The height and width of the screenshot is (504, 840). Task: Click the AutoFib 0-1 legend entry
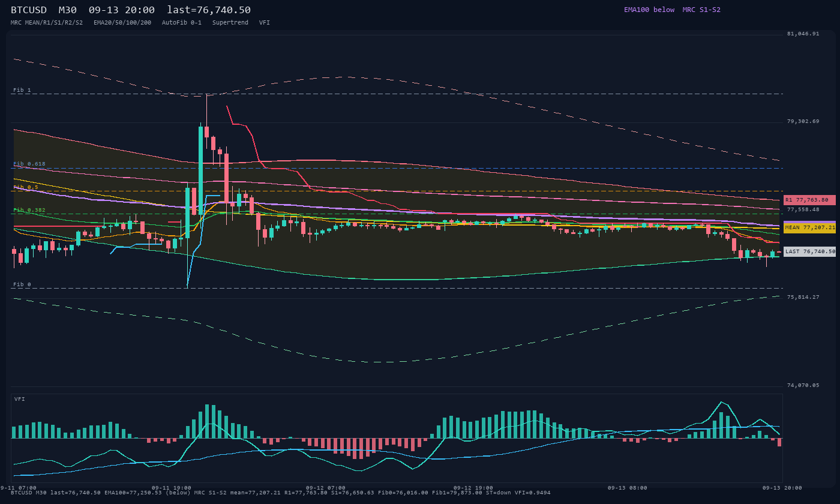tap(182, 22)
